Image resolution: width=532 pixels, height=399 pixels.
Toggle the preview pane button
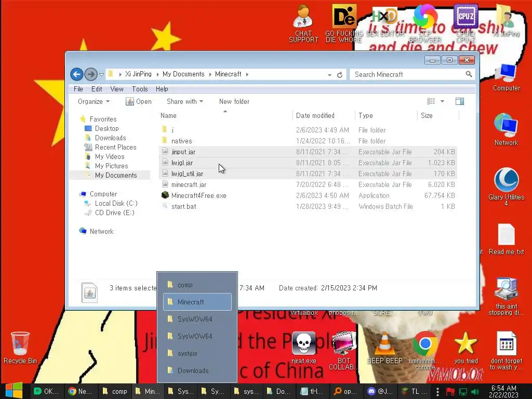460,101
